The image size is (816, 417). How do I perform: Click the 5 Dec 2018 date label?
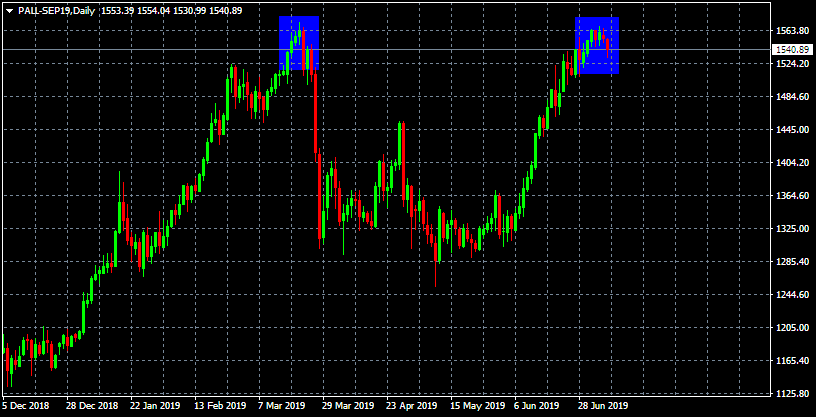[26, 405]
